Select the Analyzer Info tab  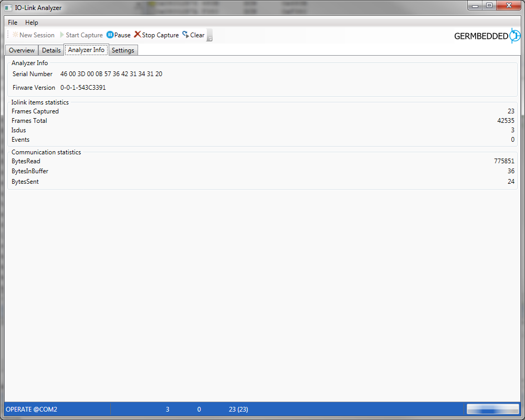(x=86, y=50)
